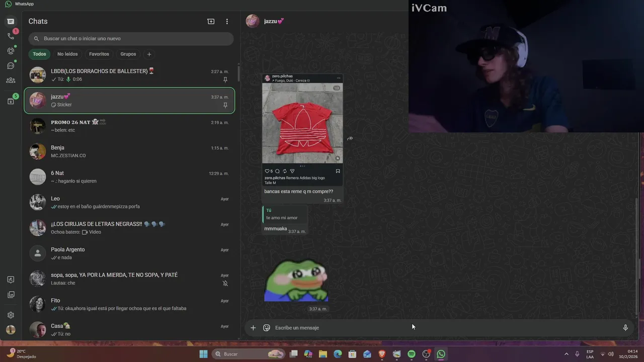
Task: Open your profile picture in the sidebar
Action: [x=11, y=330]
